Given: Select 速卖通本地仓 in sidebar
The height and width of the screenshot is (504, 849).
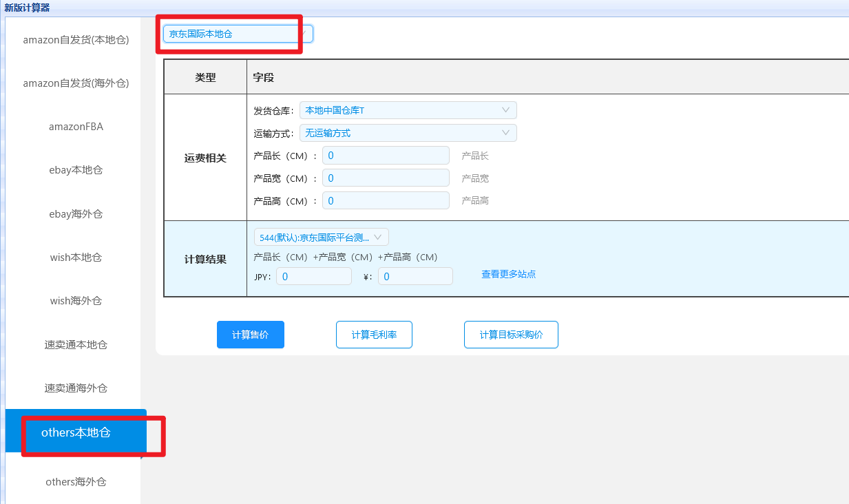Looking at the screenshot, I should (x=76, y=344).
